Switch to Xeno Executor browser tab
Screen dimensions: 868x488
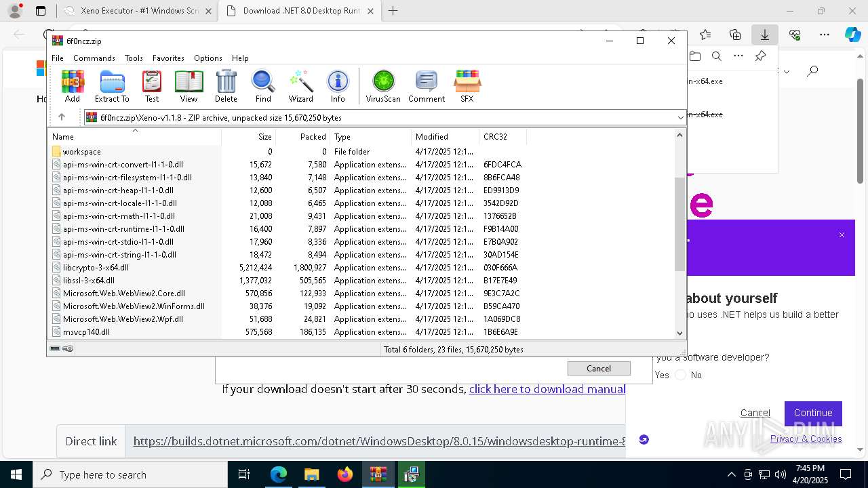tap(139, 11)
